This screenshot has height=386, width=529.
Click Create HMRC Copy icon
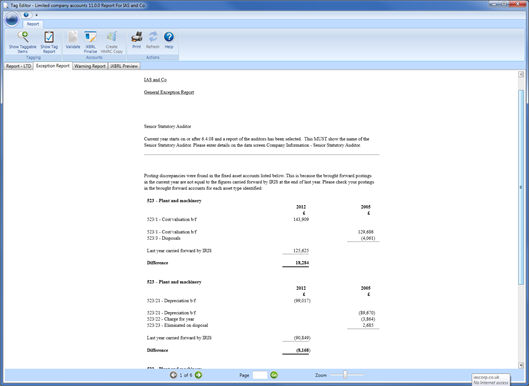112,37
